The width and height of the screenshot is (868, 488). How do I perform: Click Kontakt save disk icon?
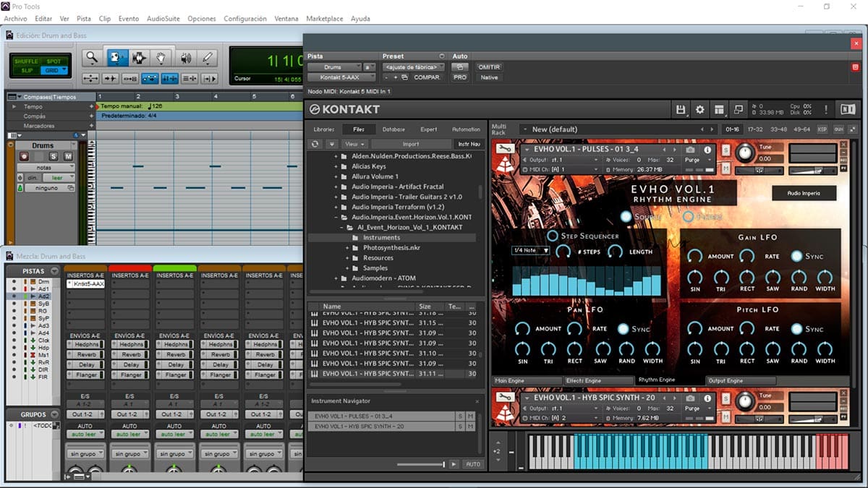click(681, 109)
